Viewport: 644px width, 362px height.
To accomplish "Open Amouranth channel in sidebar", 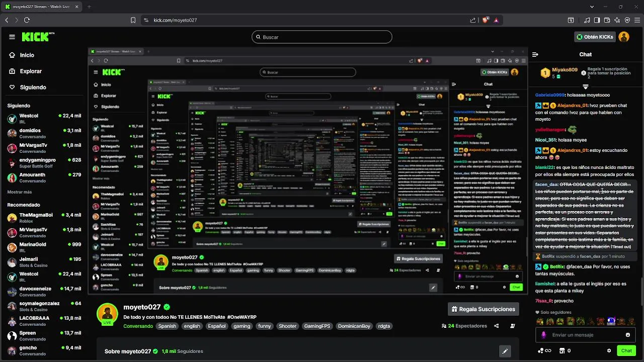I will coord(44,177).
